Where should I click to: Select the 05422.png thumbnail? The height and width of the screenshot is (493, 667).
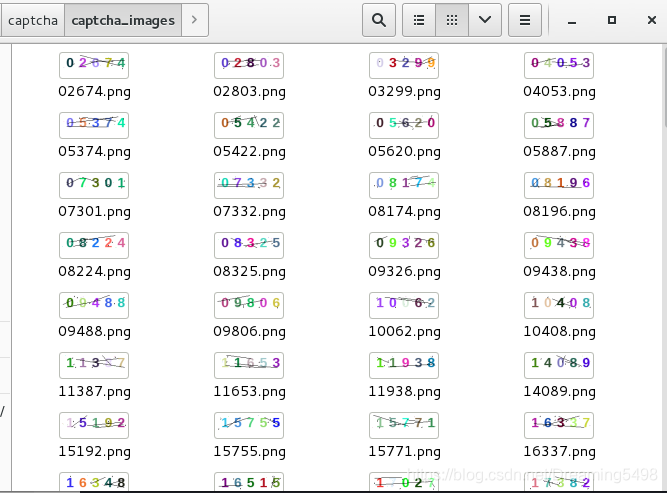(x=249, y=125)
